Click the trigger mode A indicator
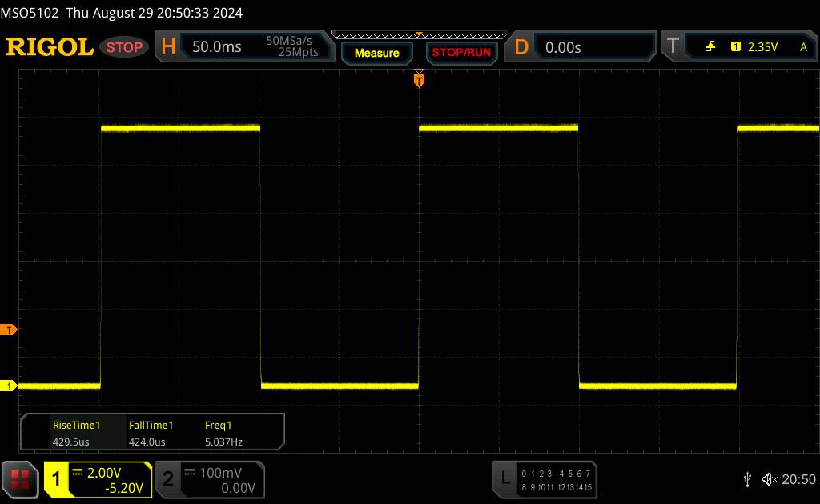 coord(803,47)
